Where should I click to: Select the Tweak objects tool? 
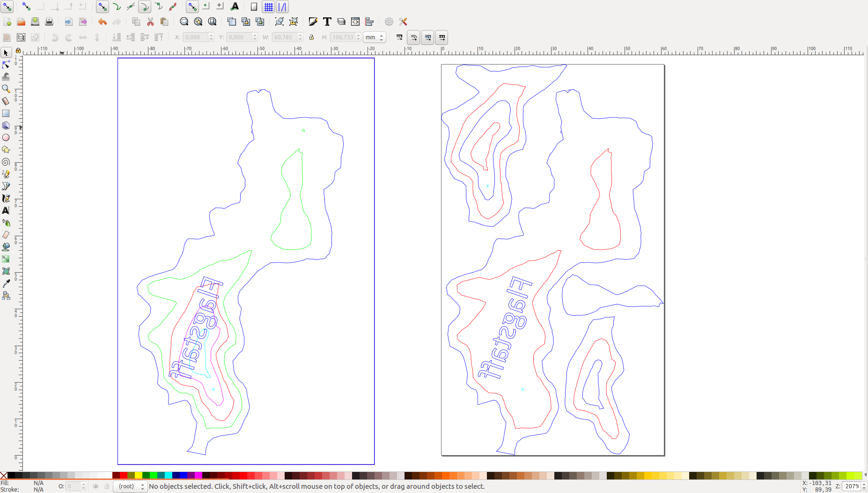click(6, 77)
